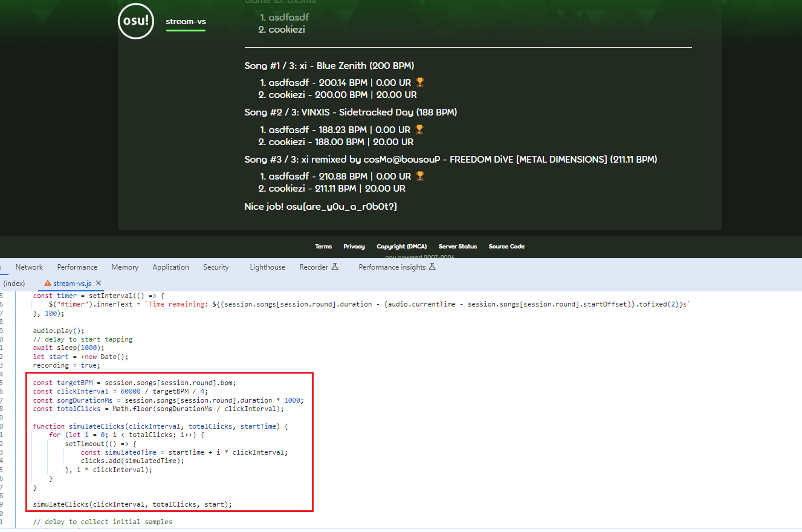Open the Copyright (DMCA) link
Image resolution: width=802 pixels, height=532 pixels.
pos(401,247)
